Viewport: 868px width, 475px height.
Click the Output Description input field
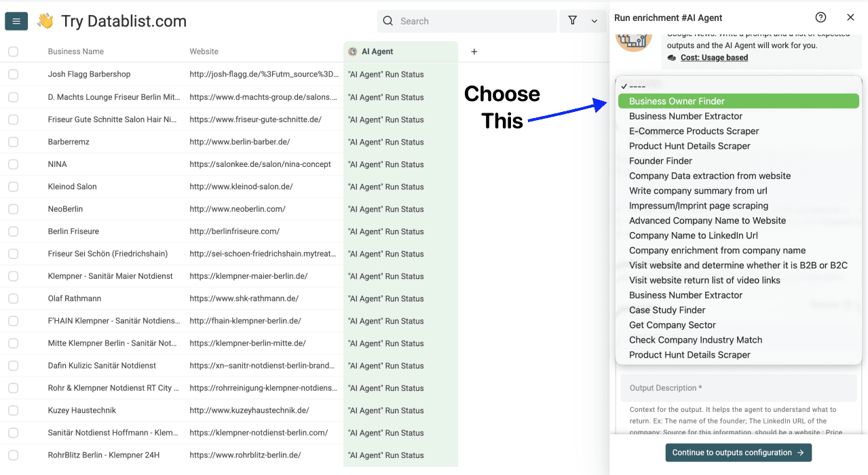coord(738,387)
